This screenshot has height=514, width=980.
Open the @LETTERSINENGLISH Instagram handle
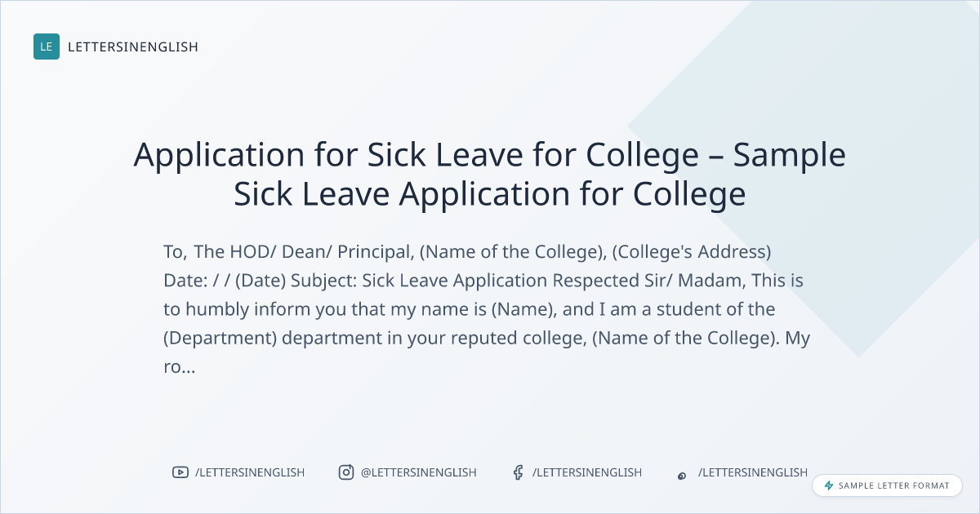(x=419, y=472)
